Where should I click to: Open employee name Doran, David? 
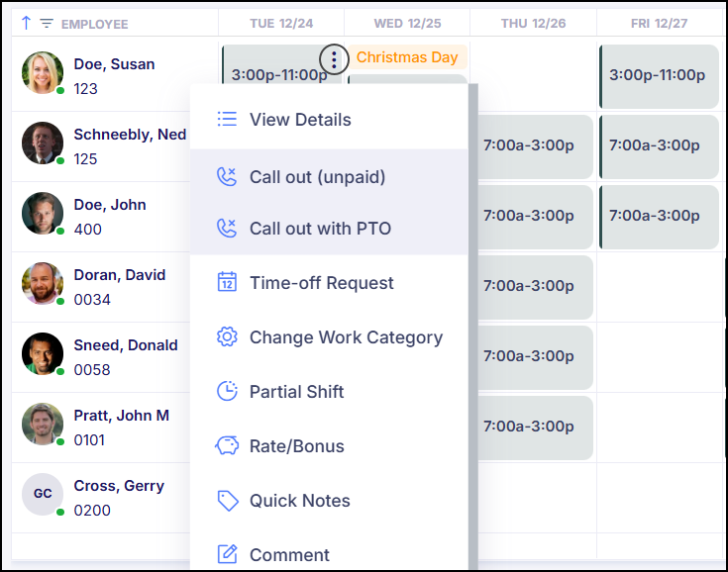coord(119,275)
